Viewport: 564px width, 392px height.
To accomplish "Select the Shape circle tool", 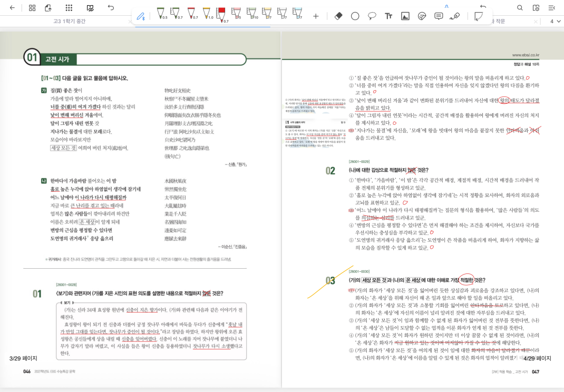I will (355, 16).
